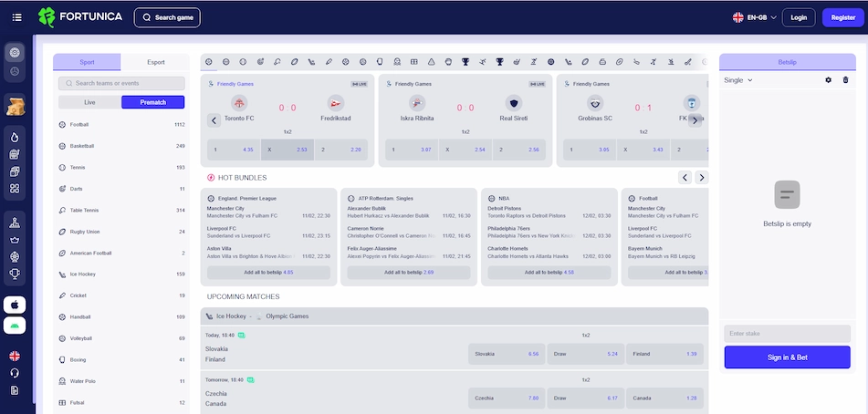
Task: Focus the Search teams or events field
Action: point(121,84)
